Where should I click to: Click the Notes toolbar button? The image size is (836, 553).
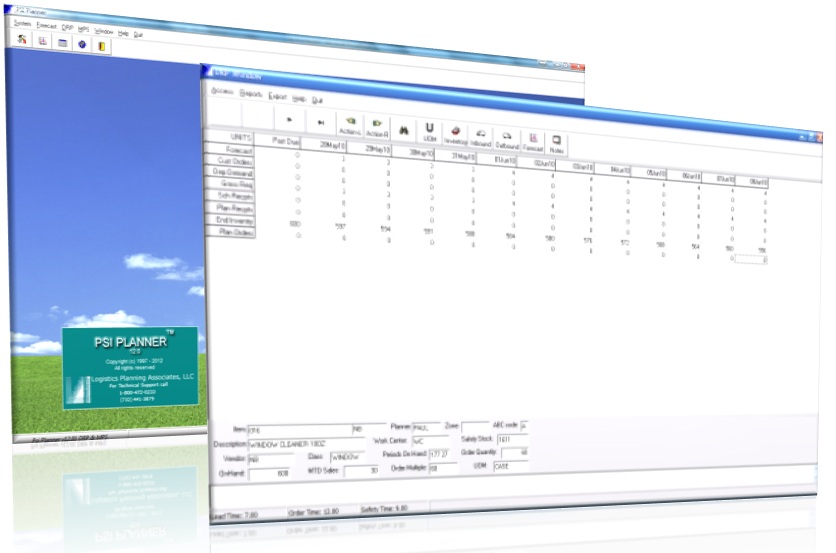[x=556, y=145]
